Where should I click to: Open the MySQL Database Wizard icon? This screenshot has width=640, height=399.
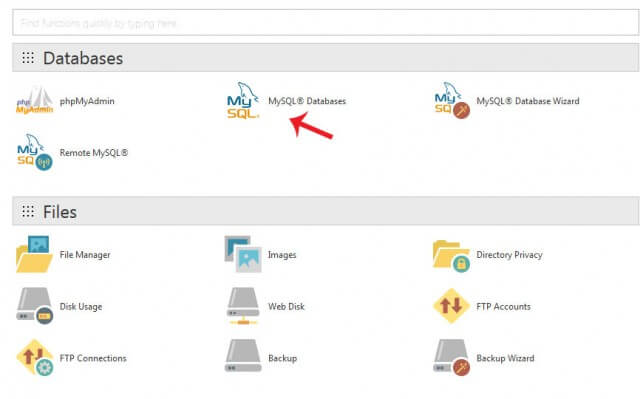[x=452, y=100]
